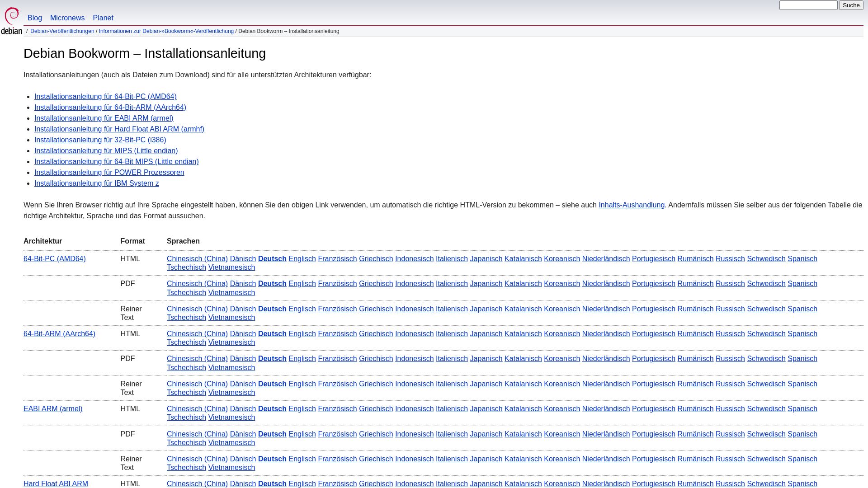Viewport: 868px width, 488px height.
Task: Click 64-Bit-ARM (AArch64) in Architektur column
Action: [59, 334]
